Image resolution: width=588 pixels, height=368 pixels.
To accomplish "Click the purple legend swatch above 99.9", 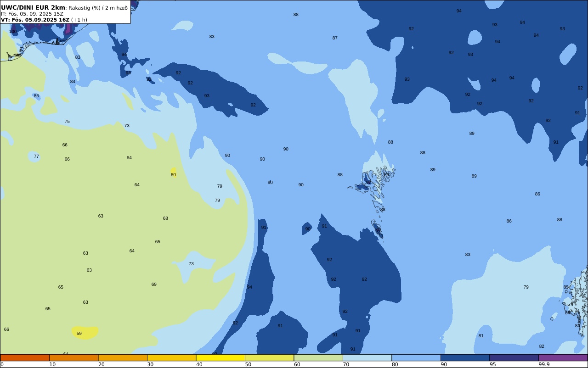I will click(563, 357).
